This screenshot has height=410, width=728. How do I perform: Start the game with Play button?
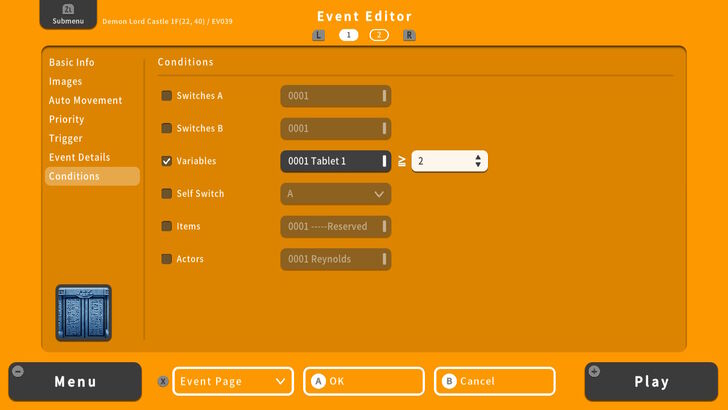click(x=651, y=381)
